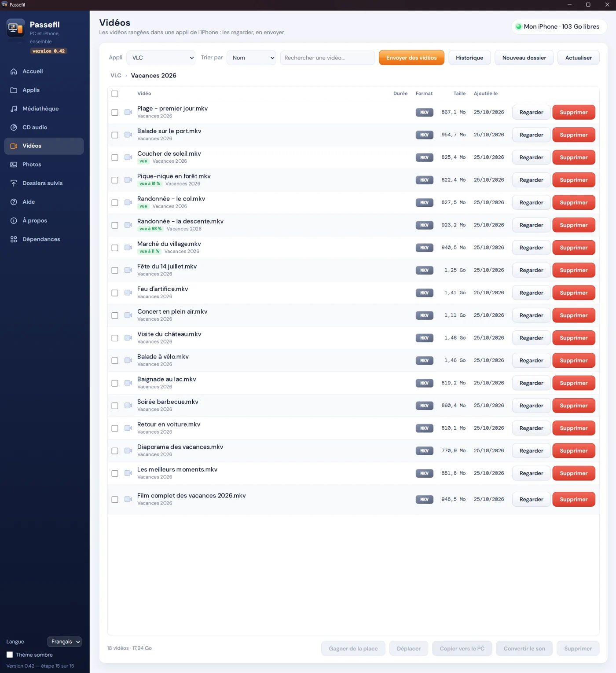This screenshot has width=616, height=673.
Task: Click video icon beside Feu d'artifice.mkv
Action: pyautogui.click(x=128, y=293)
